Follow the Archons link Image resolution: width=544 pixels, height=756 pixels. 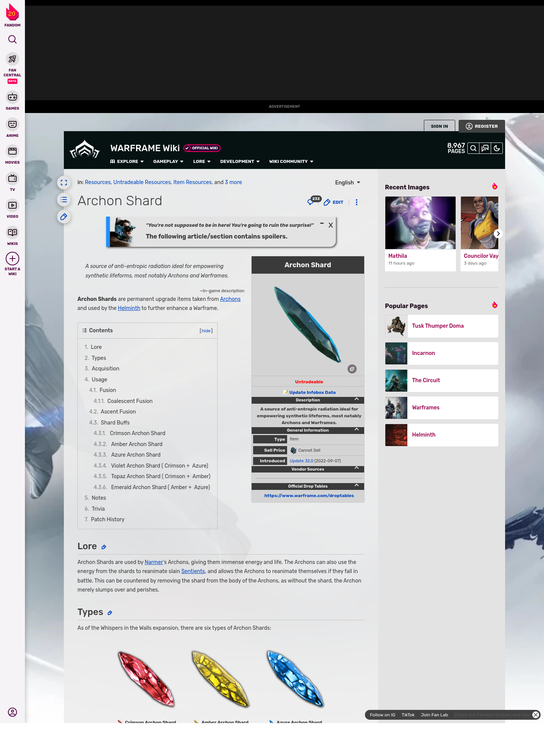tap(230, 299)
